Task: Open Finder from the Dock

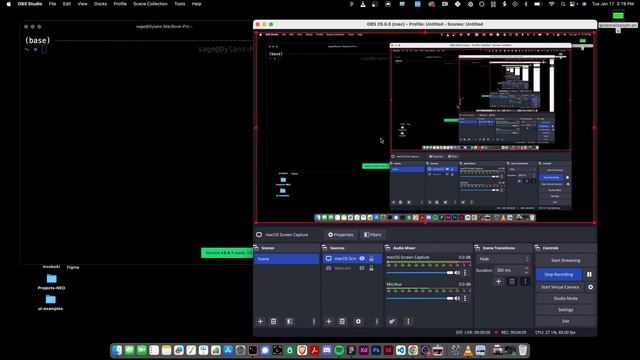Action: coord(117,350)
